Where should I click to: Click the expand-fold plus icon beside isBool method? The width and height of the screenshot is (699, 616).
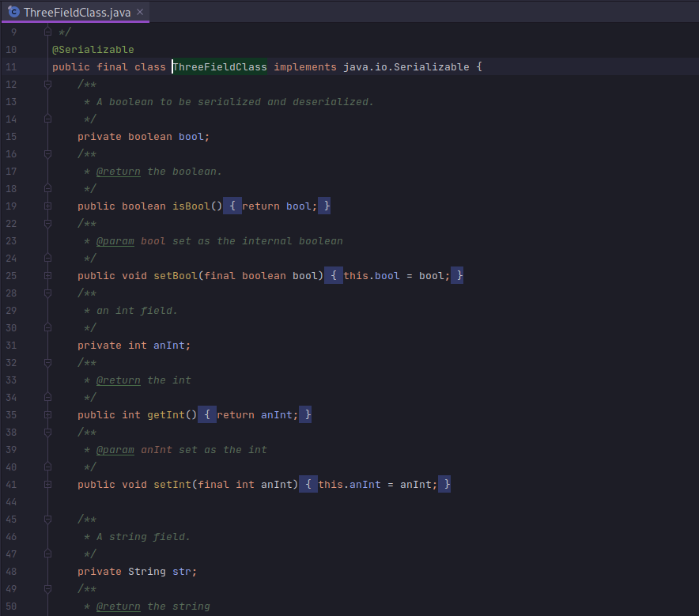tap(47, 206)
